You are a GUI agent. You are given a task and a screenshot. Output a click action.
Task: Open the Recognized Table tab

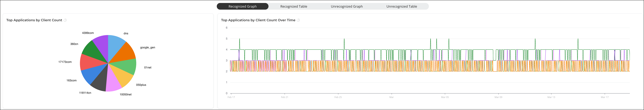pyautogui.click(x=294, y=6)
